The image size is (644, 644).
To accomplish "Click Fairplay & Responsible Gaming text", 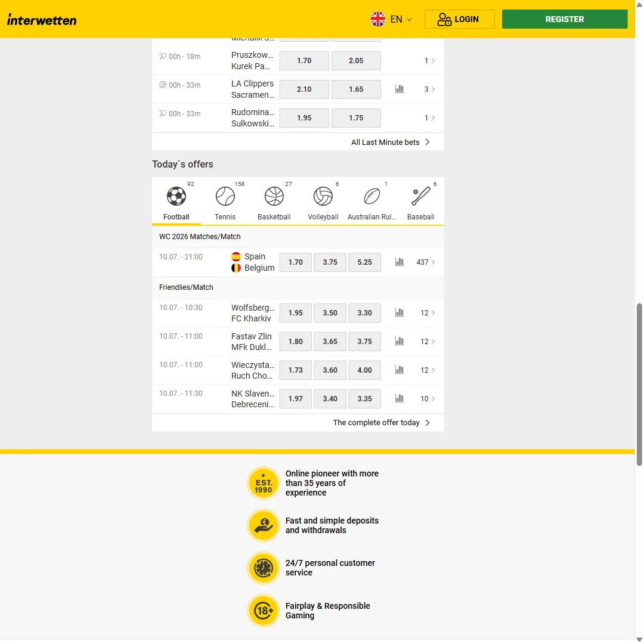I will 327,611.
